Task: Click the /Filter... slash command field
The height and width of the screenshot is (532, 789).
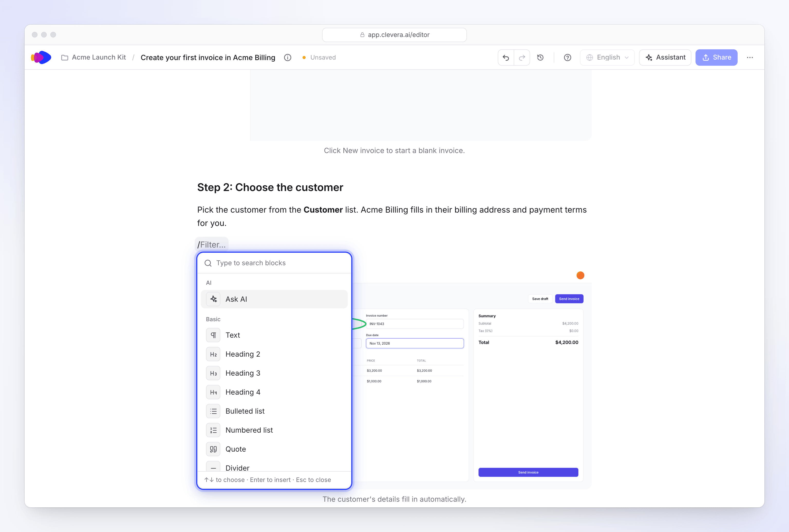Action: (212, 245)
